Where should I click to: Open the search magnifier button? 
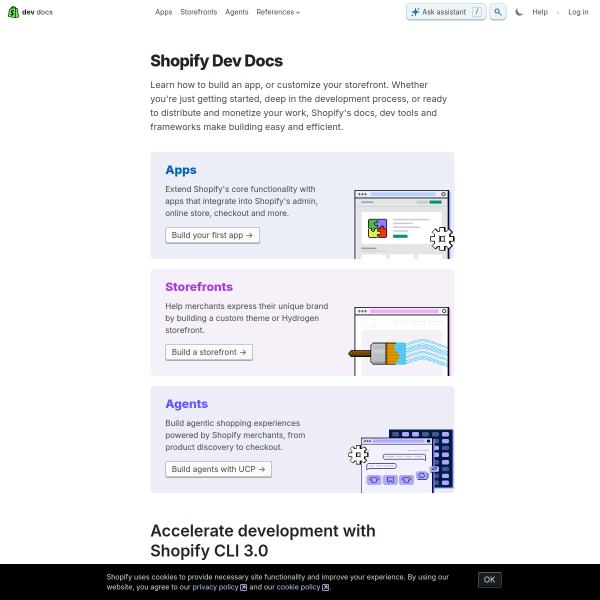498,12
